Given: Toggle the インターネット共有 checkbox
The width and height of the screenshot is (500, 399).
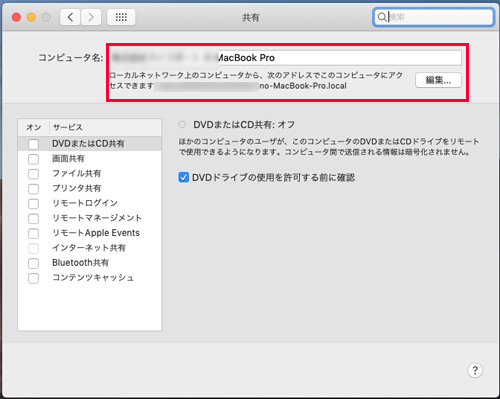Looking at the screenshot, I should (x=33, y=248).
